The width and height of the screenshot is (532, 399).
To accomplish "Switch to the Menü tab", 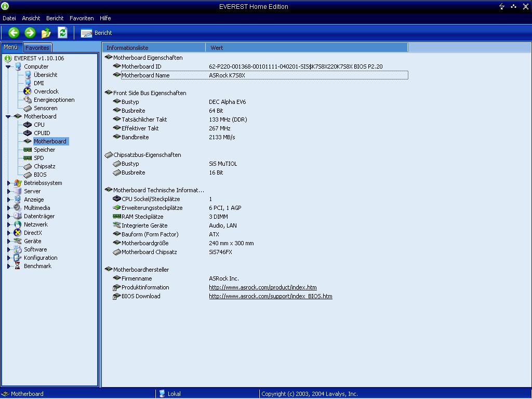I will tap(11, 47).
